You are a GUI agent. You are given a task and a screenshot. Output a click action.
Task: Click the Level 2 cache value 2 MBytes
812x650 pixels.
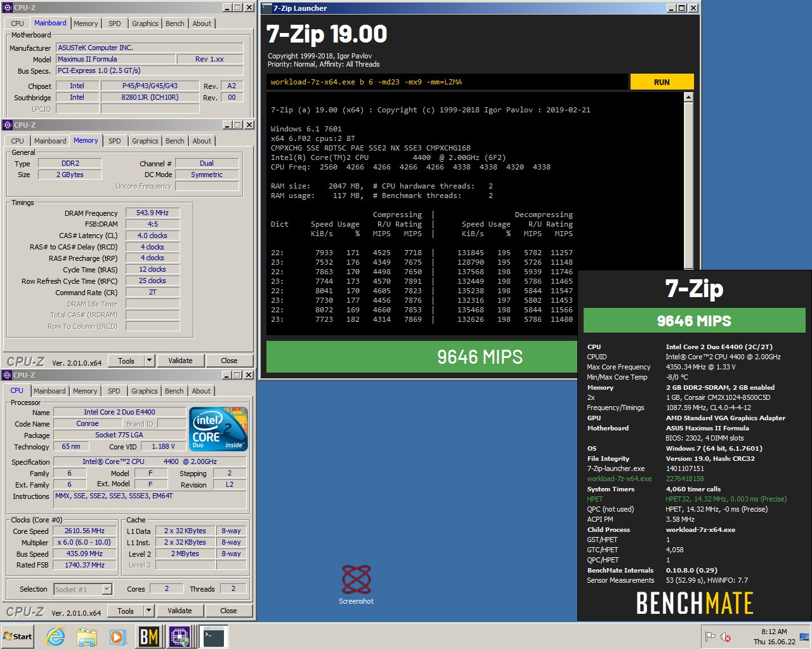(185, 554)
